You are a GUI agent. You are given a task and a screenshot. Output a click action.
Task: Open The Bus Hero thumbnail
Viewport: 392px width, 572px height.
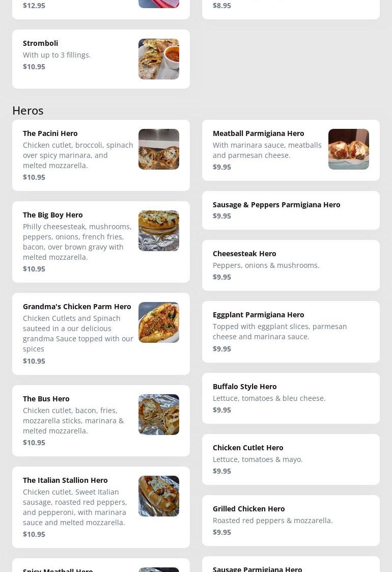tap(158, 415)
